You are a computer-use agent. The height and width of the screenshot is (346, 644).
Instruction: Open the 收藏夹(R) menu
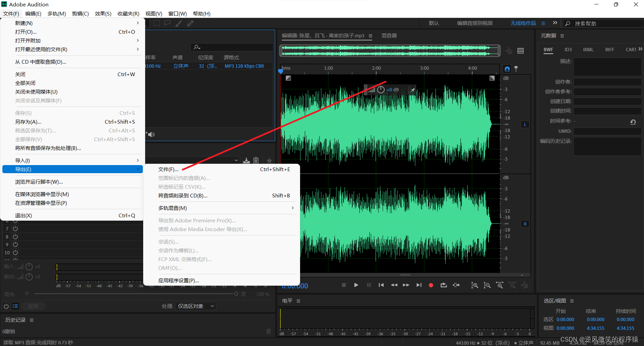click(x=128, y=13)
